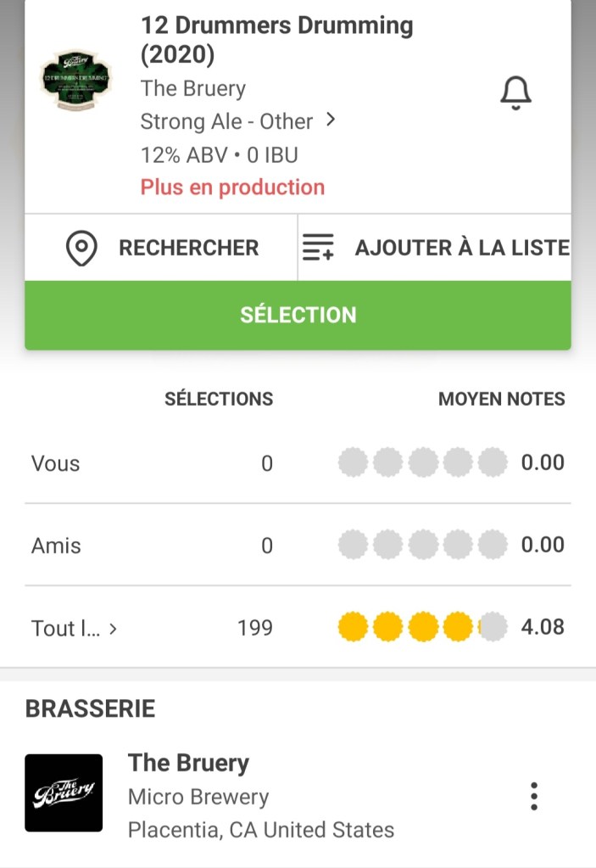
Task: Tap AJOUTER À LA LISTE
Action: tap(461, 248)
